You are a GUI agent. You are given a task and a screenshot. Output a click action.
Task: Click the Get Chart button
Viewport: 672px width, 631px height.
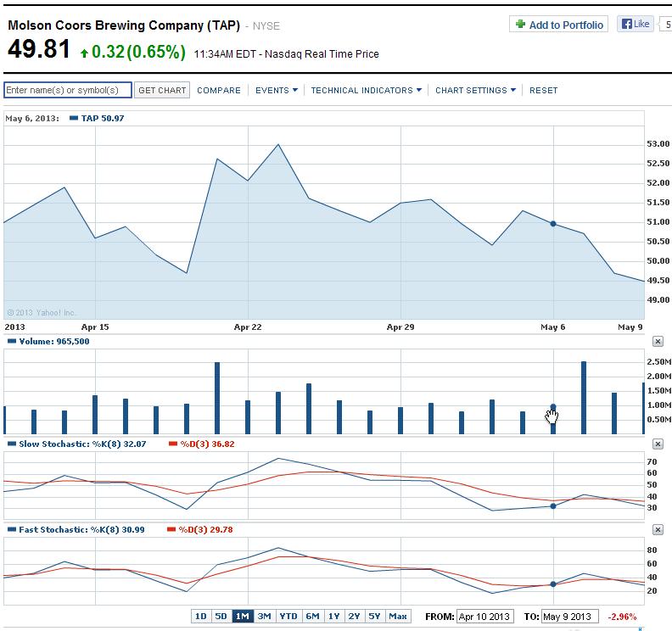click(162, 91)
